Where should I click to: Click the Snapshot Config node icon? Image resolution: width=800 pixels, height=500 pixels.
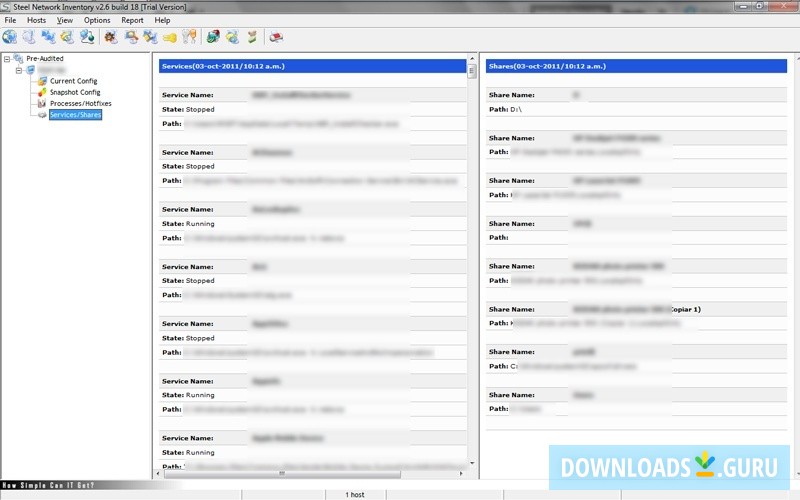(42, 92)
